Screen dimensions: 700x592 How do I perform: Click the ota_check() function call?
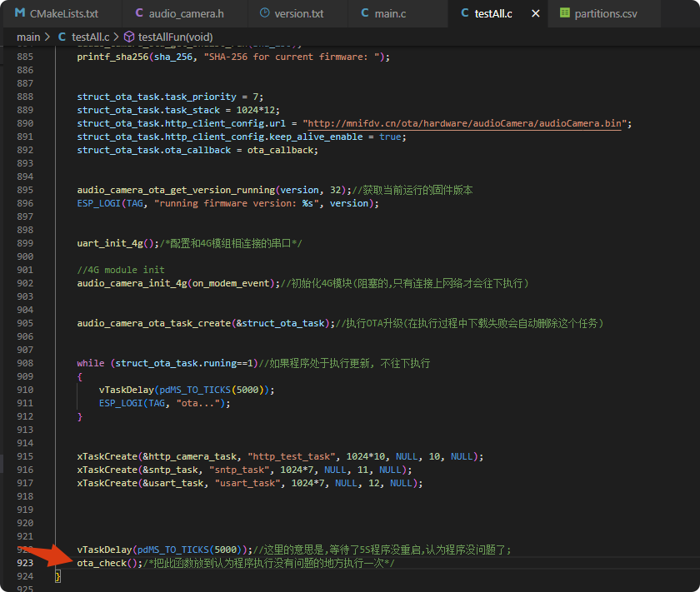pyautogui.click(x=109, y=563)
